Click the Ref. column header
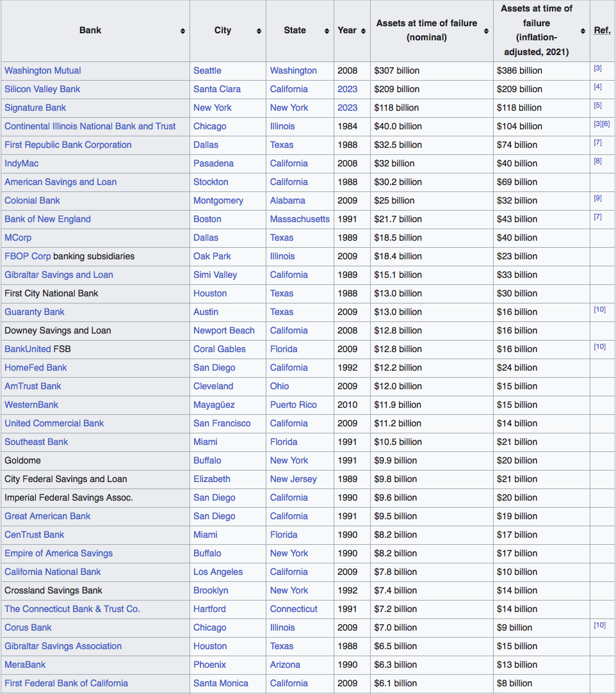 coord(602,30)
